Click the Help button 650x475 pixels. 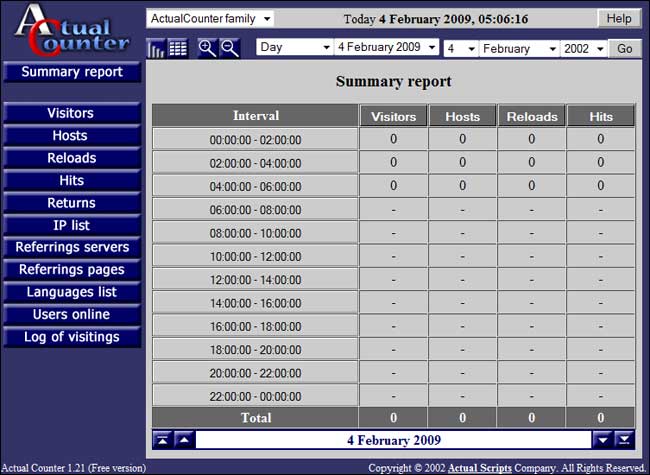coord(618,19)
